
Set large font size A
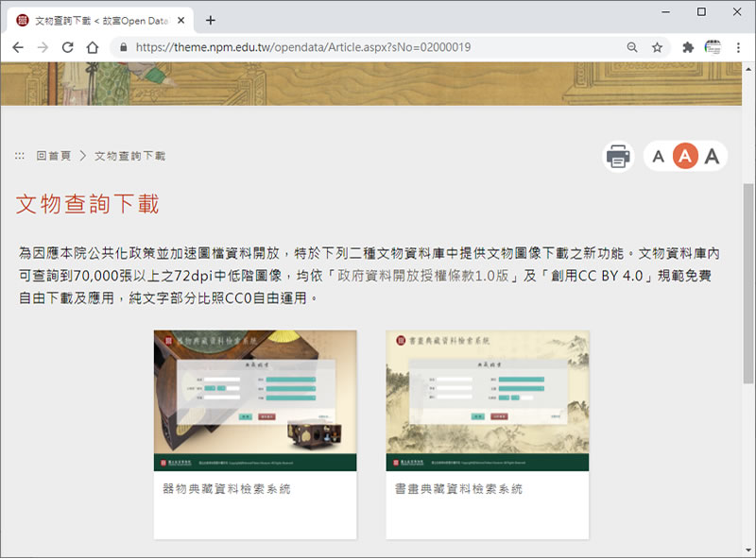pyautogui.click(x=712, y=157)
